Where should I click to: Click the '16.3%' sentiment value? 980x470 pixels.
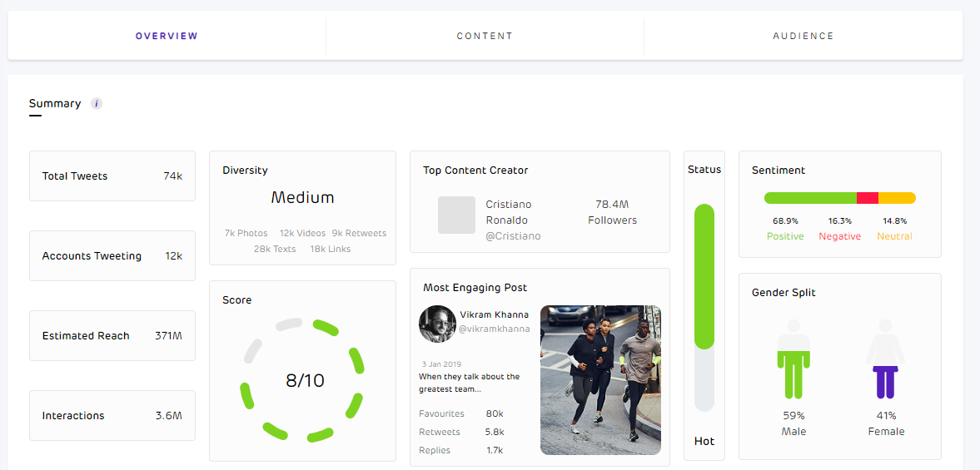click(840, 221)
